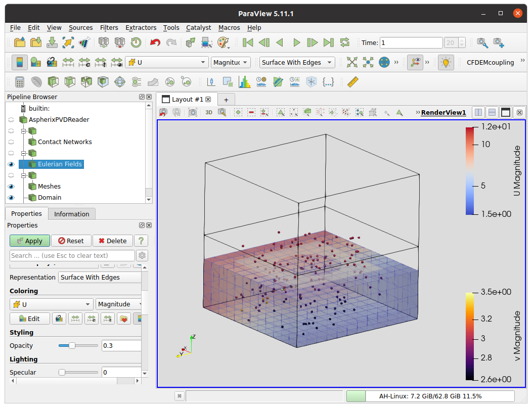Rescale to data range icon in toolbar

(x=68, y=62)
